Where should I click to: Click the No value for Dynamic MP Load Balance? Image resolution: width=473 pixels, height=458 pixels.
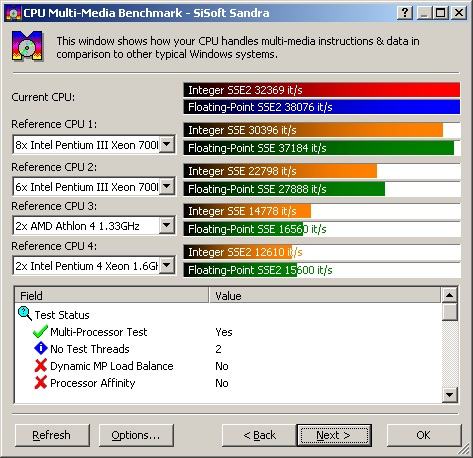click(x=222, y=366)
